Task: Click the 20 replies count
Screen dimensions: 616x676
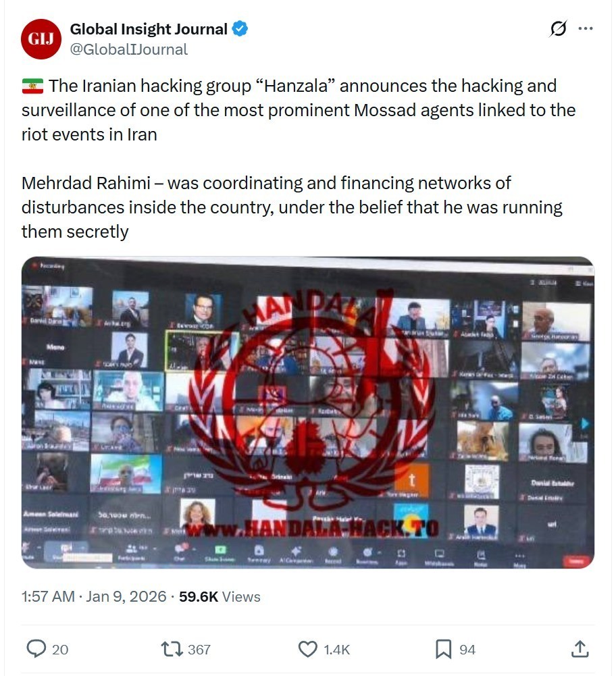Action: [x=60, y=649]
